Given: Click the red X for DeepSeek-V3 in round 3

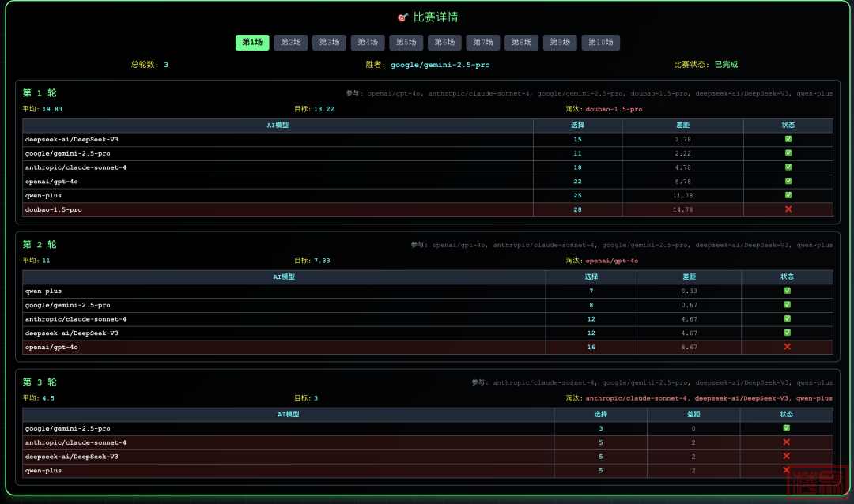Looking at the screenshot, I should coord(787,456).
